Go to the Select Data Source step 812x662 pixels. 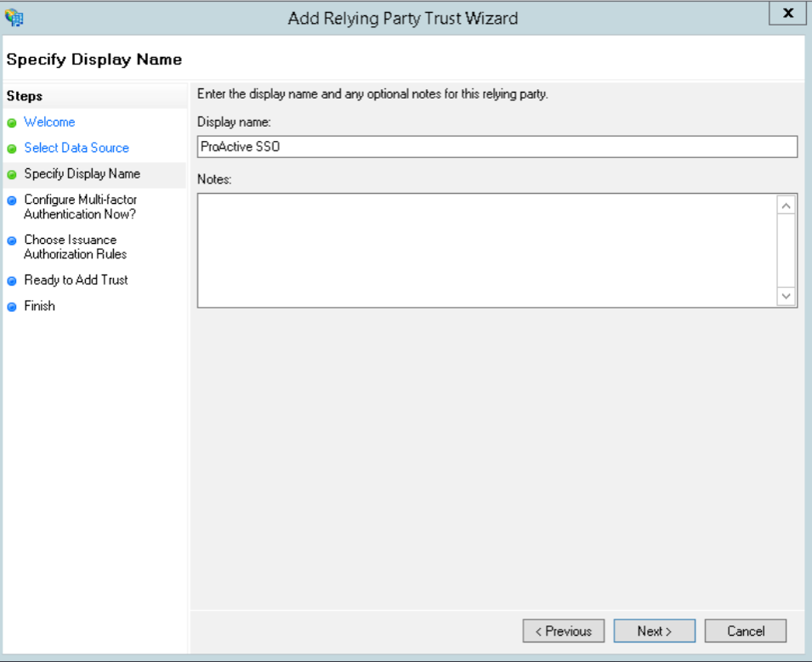point(77,148)
